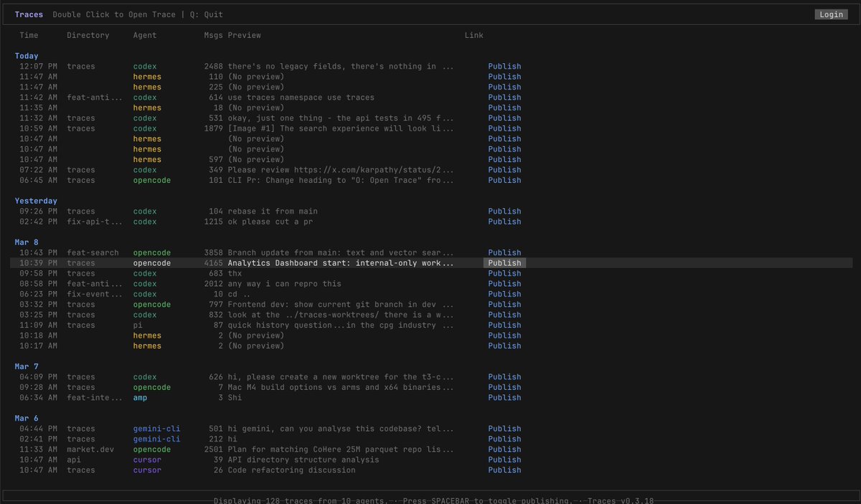Publish the hermes trace with 597 messages
Image resolution: width=861 pixels, height=504 pixels.
[x=504, y=160]
